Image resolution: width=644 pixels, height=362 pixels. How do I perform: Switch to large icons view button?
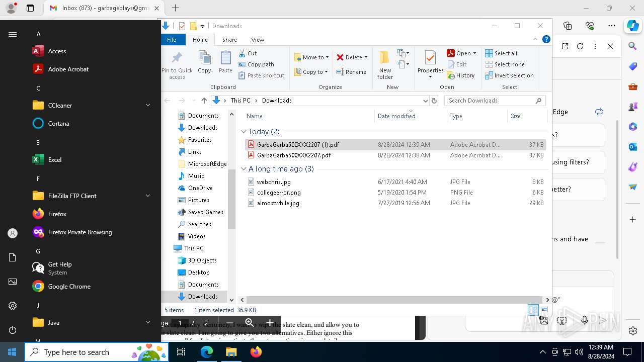point(543,310)
